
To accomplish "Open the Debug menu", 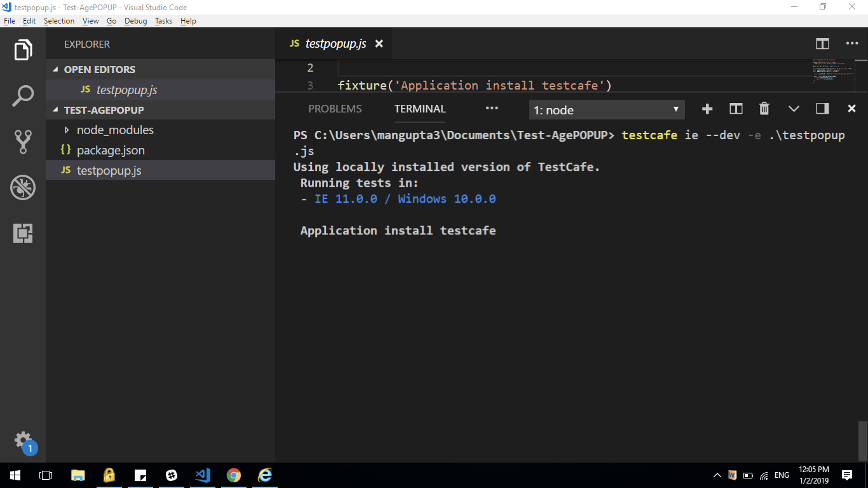I will pos(135,21).
